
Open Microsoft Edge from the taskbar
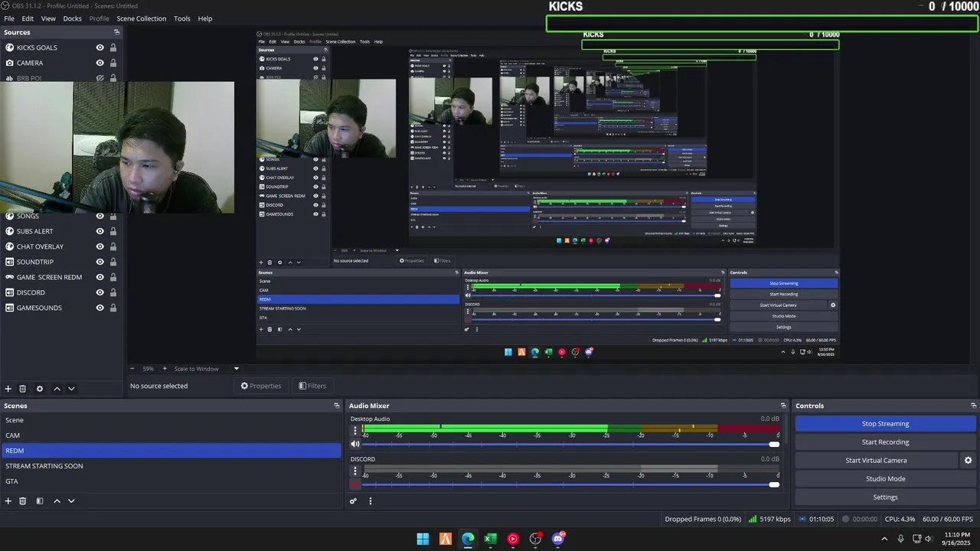click(x=468, y=539)
